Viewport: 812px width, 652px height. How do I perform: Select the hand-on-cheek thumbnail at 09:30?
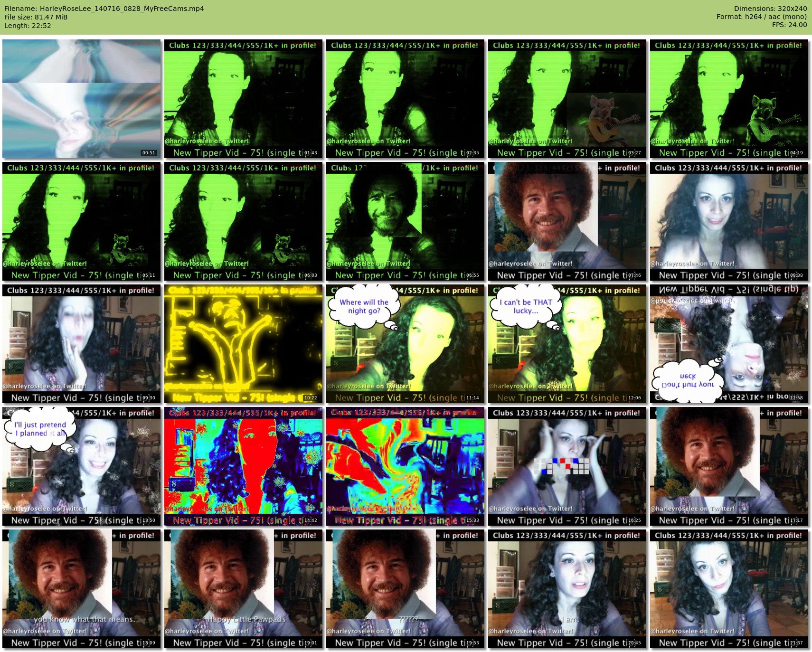pos(81,344)
